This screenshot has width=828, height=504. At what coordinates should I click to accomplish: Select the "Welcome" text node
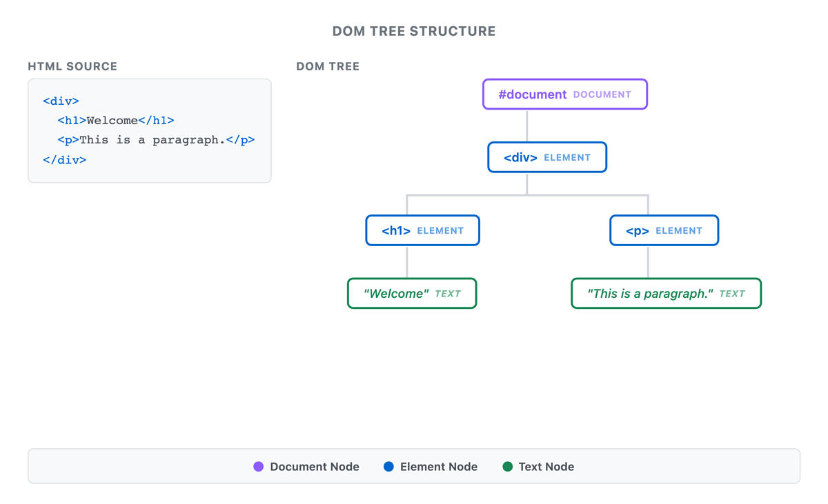(412, 294)
